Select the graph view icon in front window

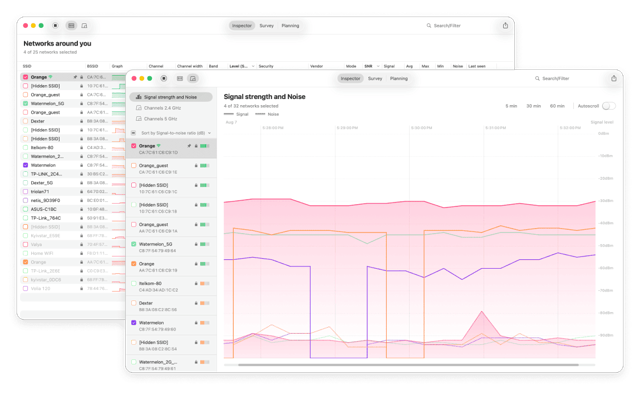[193, 78]
